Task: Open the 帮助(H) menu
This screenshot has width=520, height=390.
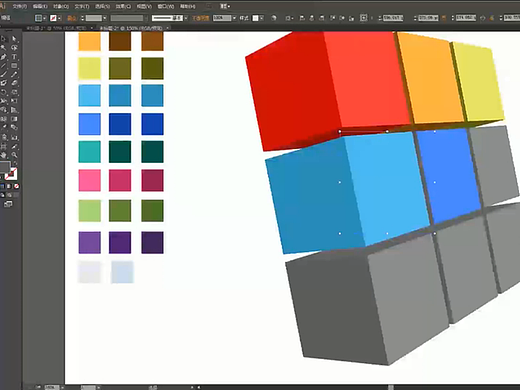Action: pyautogui.click(x=187, y=6)
